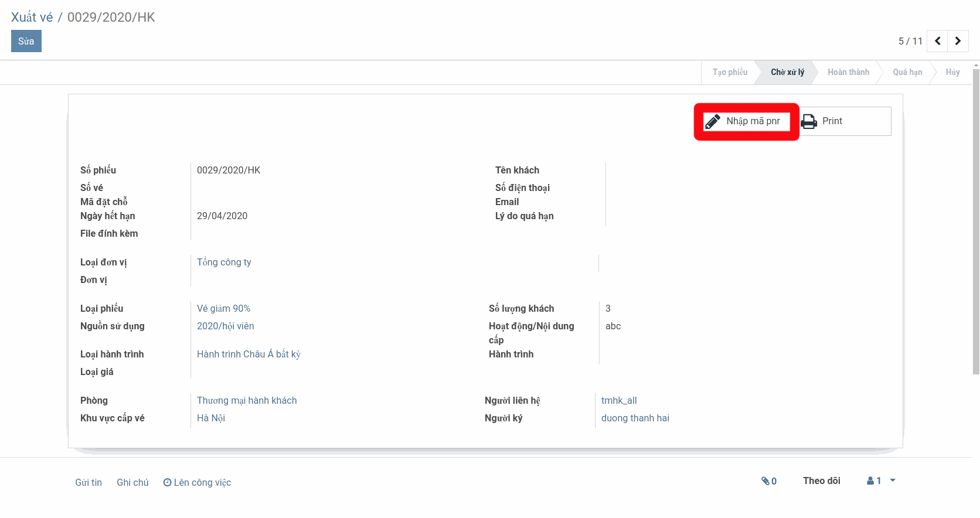Click the Nguồn sử dụng label

[112, 326]
